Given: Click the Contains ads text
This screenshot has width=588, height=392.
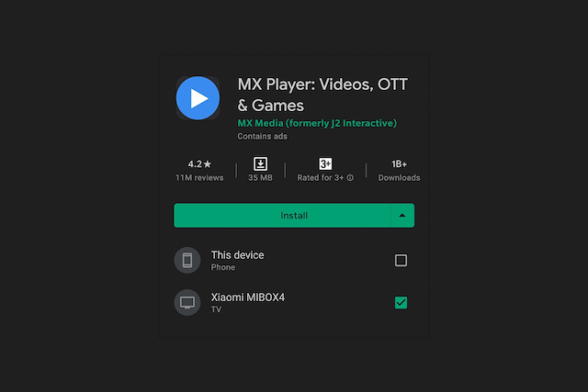Looking at the screenshot, I should coord(262,137).
